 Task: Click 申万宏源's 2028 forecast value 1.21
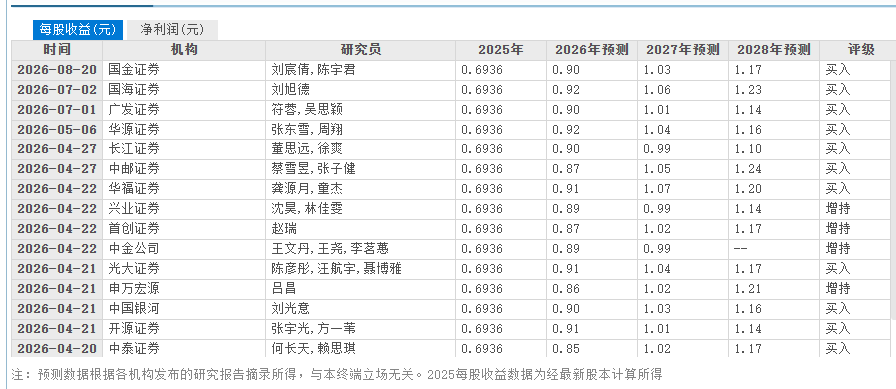[x=748, y=289]
